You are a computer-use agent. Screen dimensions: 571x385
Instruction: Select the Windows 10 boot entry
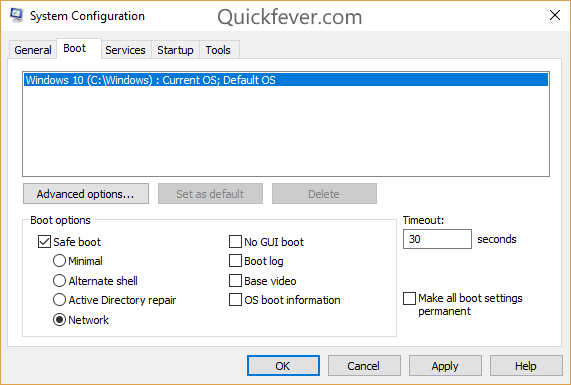(x=286, y=80)
